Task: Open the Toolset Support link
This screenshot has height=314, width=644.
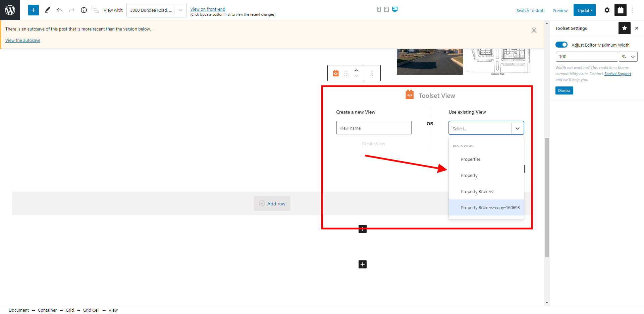Action: tap(618, 74)
